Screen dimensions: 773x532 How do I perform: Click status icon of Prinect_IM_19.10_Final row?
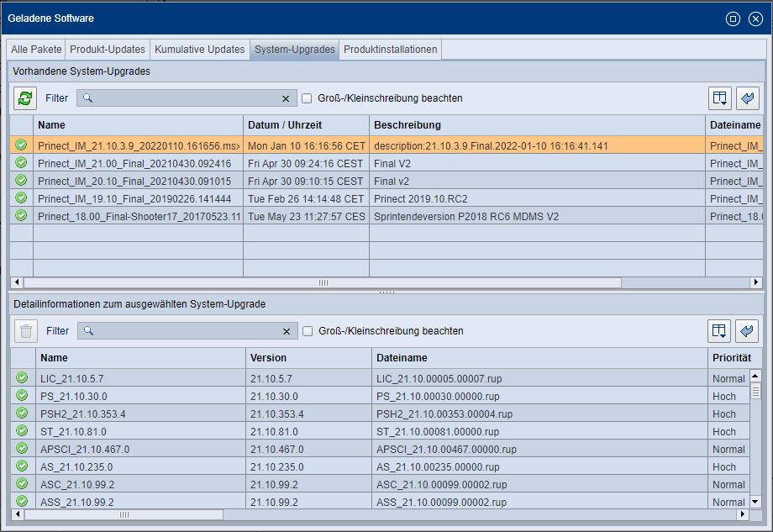21,198
